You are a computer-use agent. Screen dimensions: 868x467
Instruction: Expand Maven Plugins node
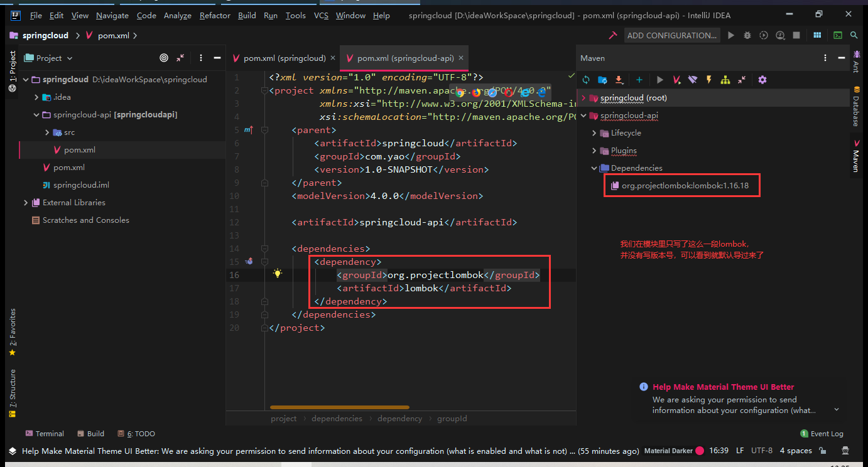point(594,151)
